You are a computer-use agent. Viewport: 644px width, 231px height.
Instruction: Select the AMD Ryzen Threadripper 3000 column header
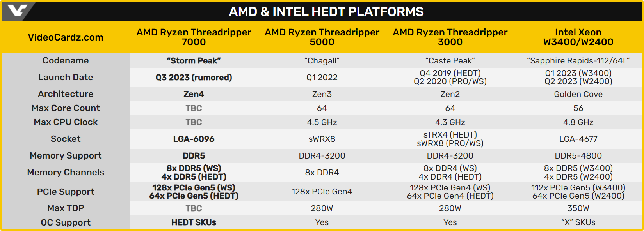450,37
